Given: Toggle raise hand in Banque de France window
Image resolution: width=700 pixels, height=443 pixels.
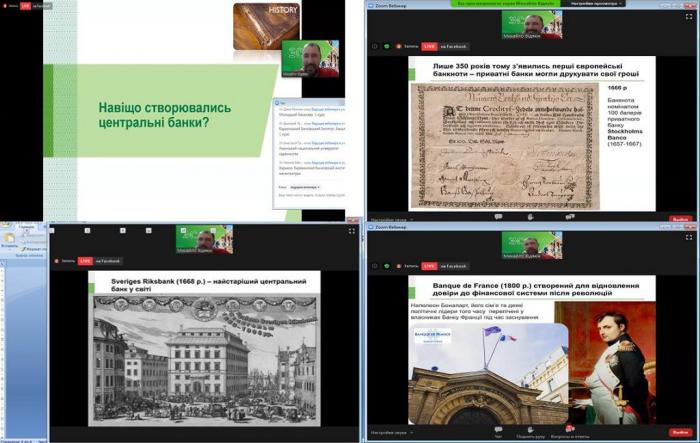Looking at the screenshot, I should 530,434.
